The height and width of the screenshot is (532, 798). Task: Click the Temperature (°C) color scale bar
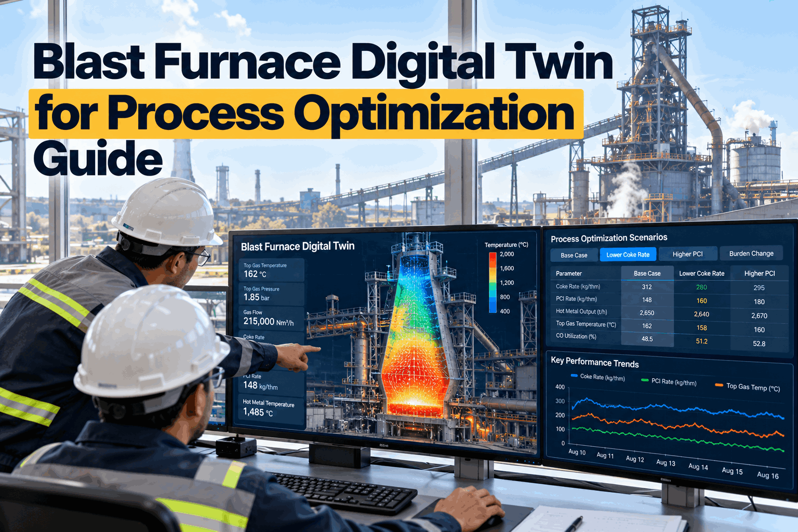pos(493,282)
